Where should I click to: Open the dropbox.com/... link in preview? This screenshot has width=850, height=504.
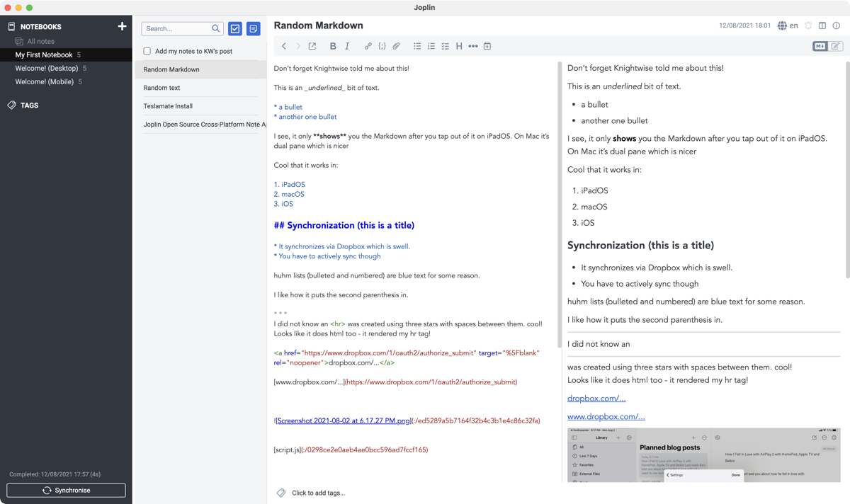[x=596, y=399]
